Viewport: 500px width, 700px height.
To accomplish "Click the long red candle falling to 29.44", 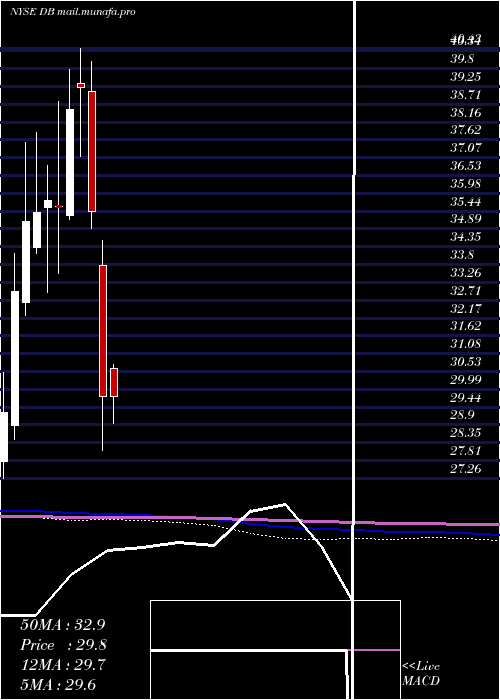I will pyautogui.click(x=103, y=330).
